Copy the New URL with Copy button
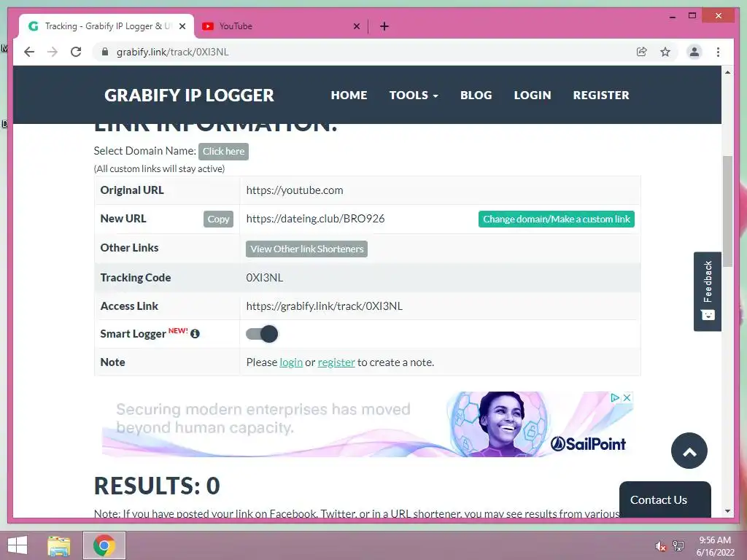The image size is (747, 560). coord(218,219)
